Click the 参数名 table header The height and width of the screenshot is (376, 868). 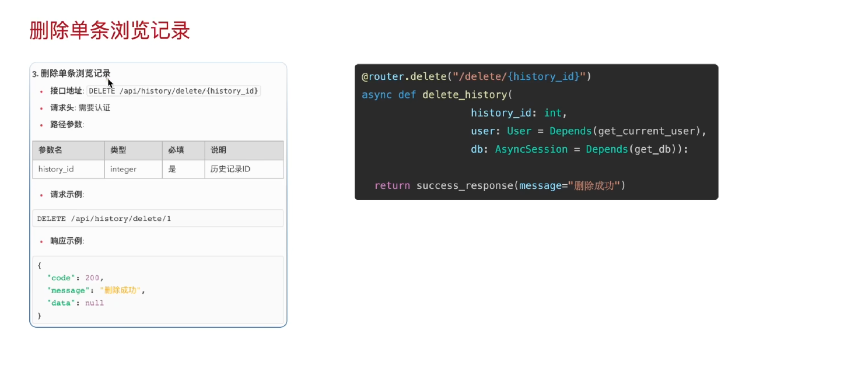coord(68,150)
